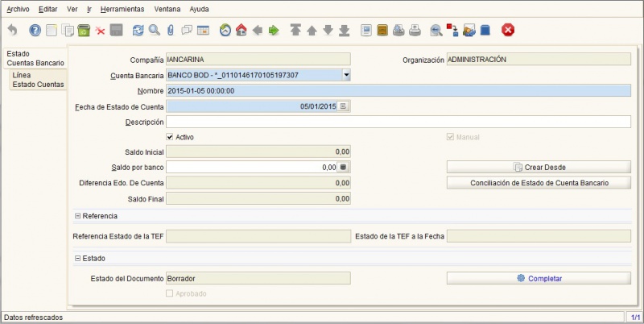This screenshot has height=324, width=644.
Task: Open product info blue cylinder icon
Action: click(485, 30)
